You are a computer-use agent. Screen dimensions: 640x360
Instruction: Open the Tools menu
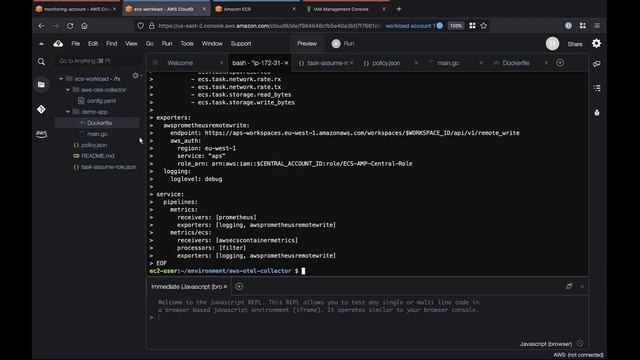(187, 44)
